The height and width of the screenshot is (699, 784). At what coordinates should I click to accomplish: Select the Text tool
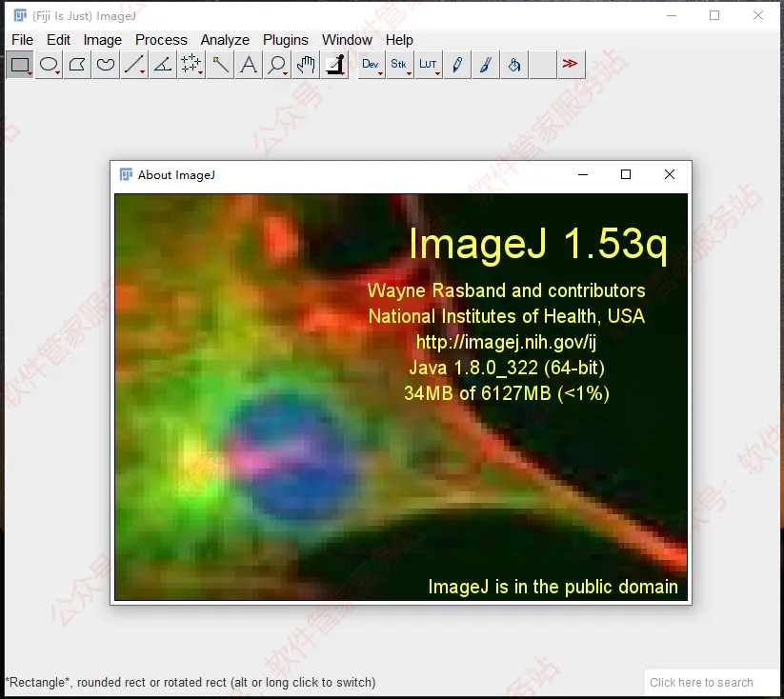(x=249, y=65)
